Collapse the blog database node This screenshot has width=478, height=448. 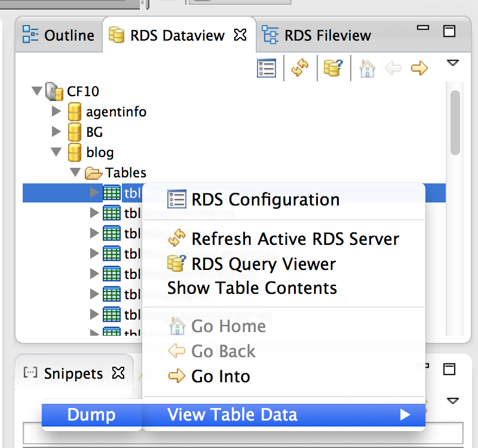56,152
